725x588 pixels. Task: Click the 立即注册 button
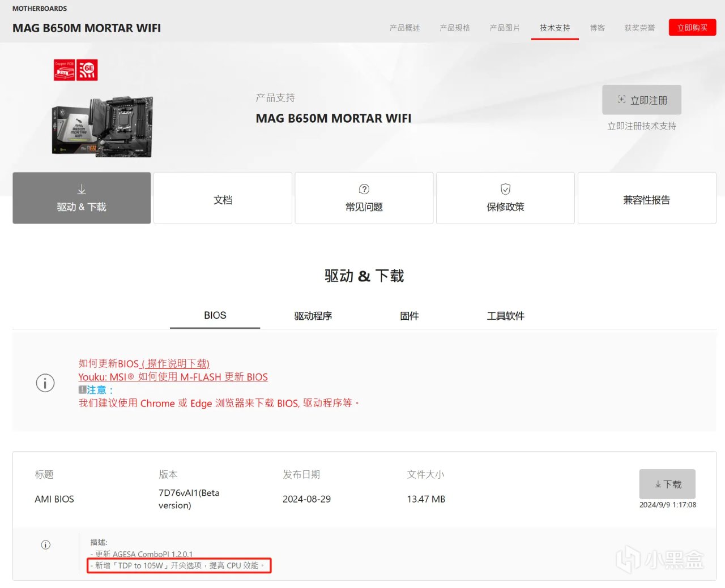(642, 100)
